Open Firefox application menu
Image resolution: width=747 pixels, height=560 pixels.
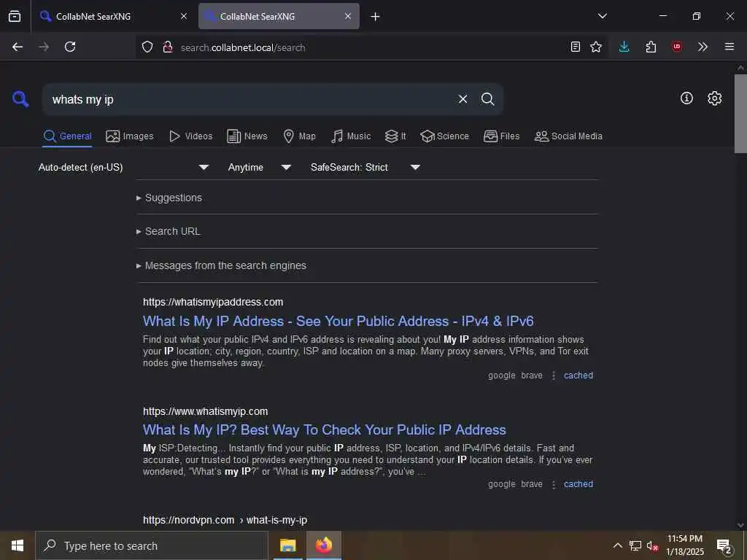click(x=729, y=47)
